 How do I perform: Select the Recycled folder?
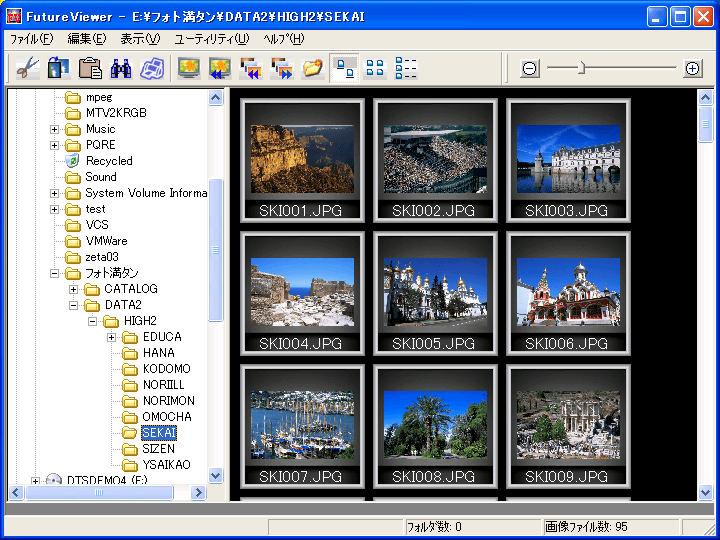pos(109,161)
